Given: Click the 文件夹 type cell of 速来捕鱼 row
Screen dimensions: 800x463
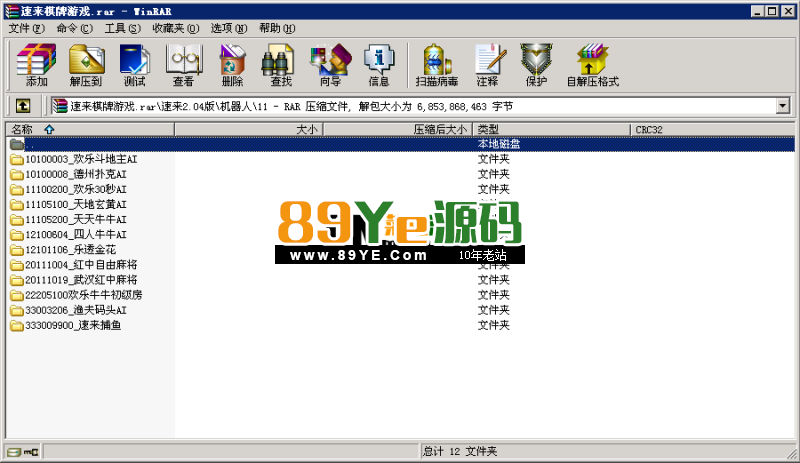Looking at the screenshot, I should [x=493, y=325].
